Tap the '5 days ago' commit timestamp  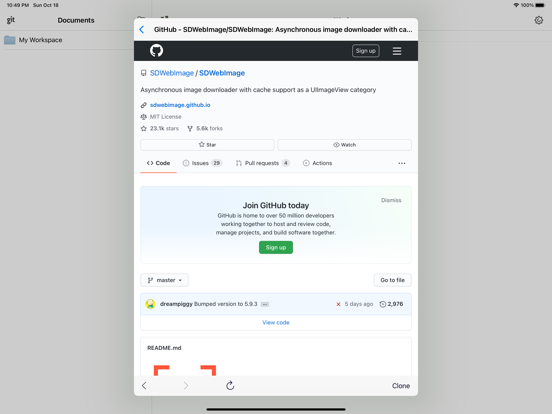coord(359,304)
